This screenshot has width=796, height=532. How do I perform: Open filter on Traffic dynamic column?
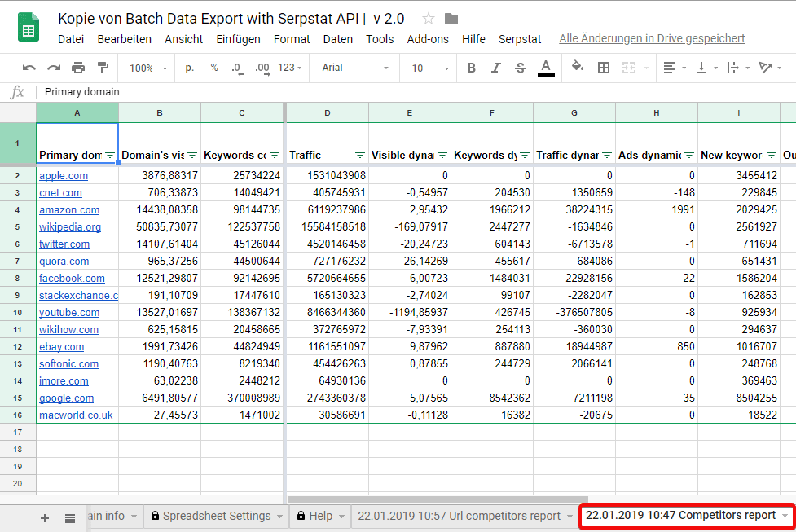[x=607, y=156]
